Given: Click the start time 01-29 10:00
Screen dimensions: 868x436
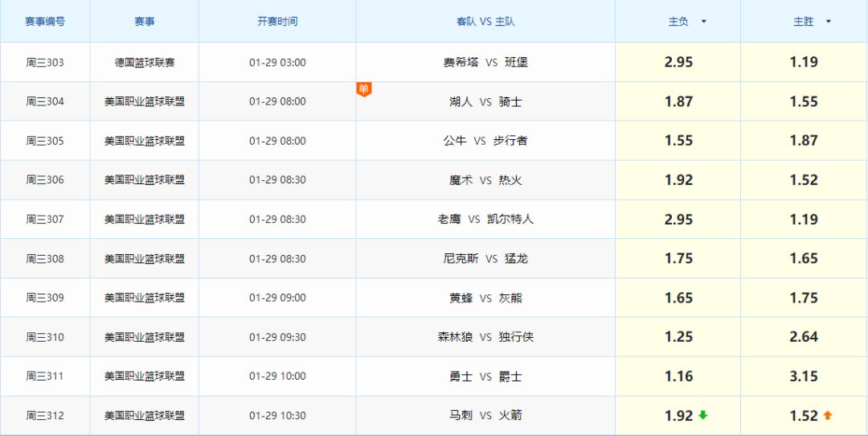Looking at the screenshot, I should coord(277,376).
